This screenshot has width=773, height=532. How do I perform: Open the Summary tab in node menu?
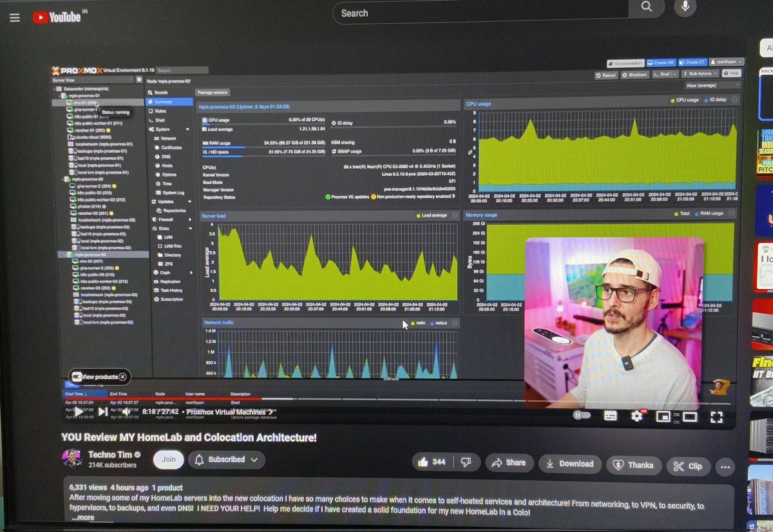click(x=169, y=102)
